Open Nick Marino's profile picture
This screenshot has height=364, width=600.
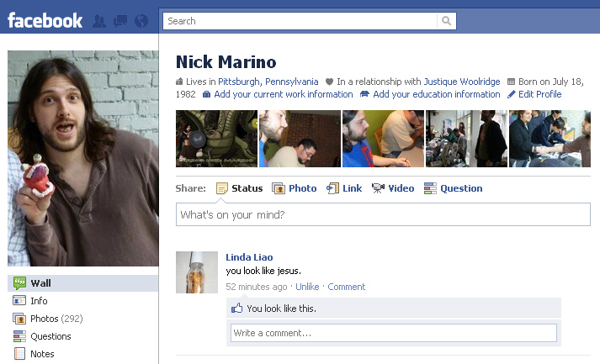(83, 158)
